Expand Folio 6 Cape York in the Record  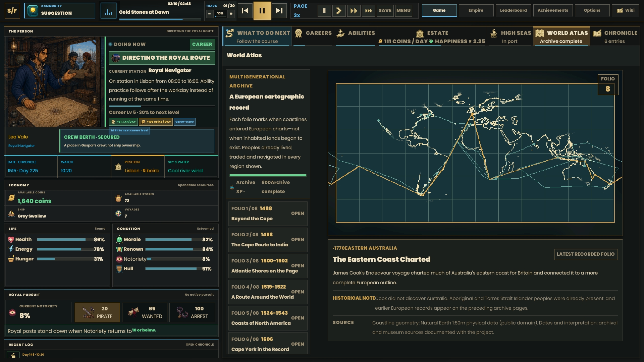pos(268,343)
